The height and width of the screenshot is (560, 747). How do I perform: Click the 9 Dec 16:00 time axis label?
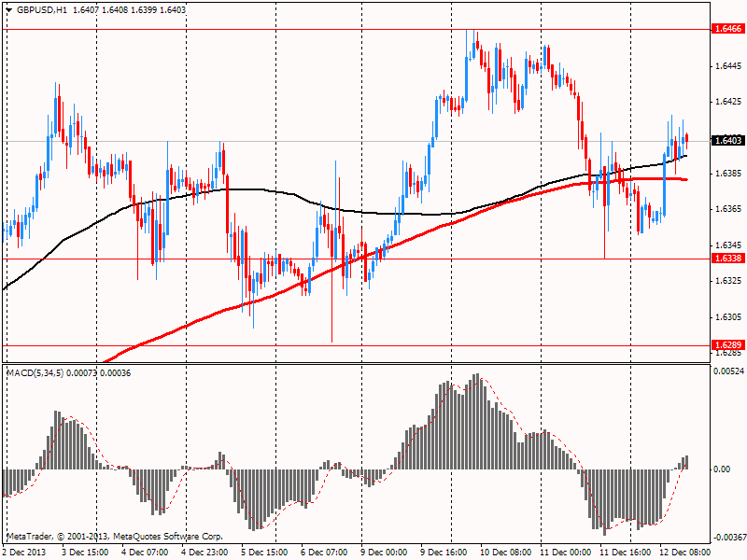[444, 553]
